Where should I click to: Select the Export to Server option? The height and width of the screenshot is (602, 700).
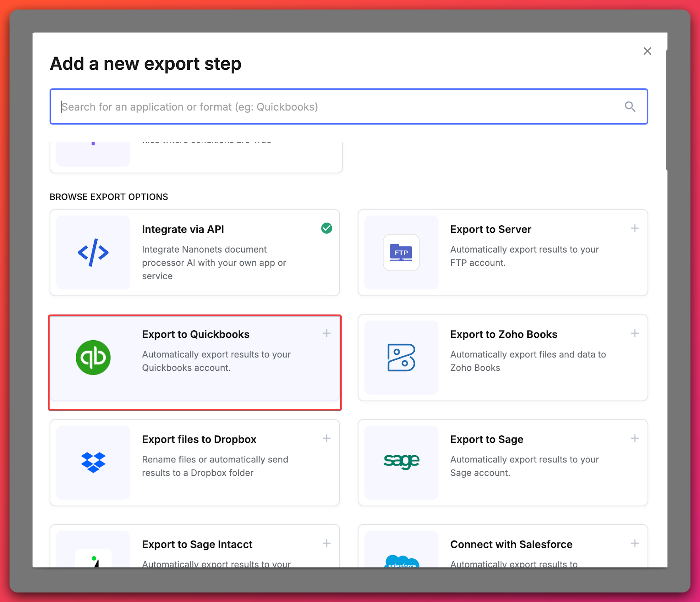tap(503, 253)
